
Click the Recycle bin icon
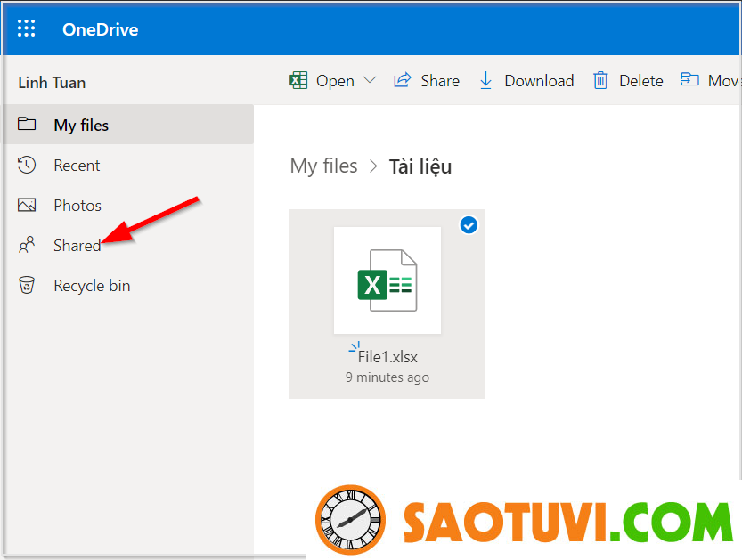pos(27,286)
